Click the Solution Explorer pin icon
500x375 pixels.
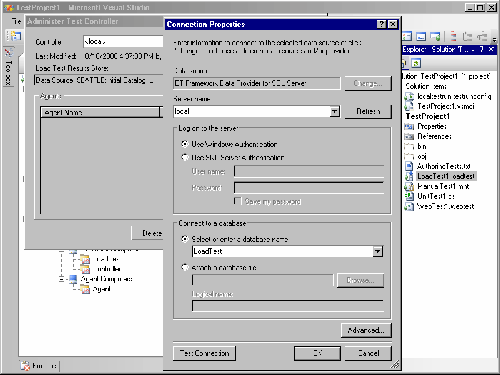(x=481, y=49)
